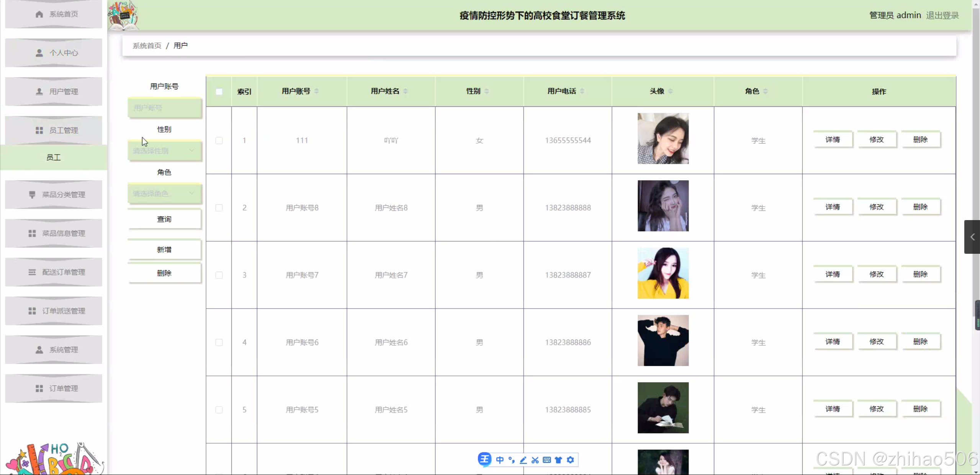Check the checkbox for row 3
This screenshot has height=475, width=980.
(219, 275)
